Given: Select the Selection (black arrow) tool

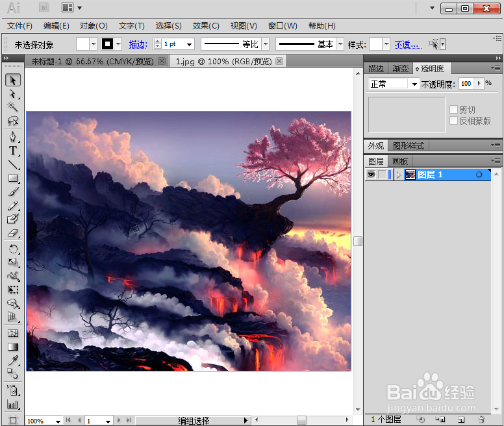Looking at the screenshot, I should coord(13,80).
